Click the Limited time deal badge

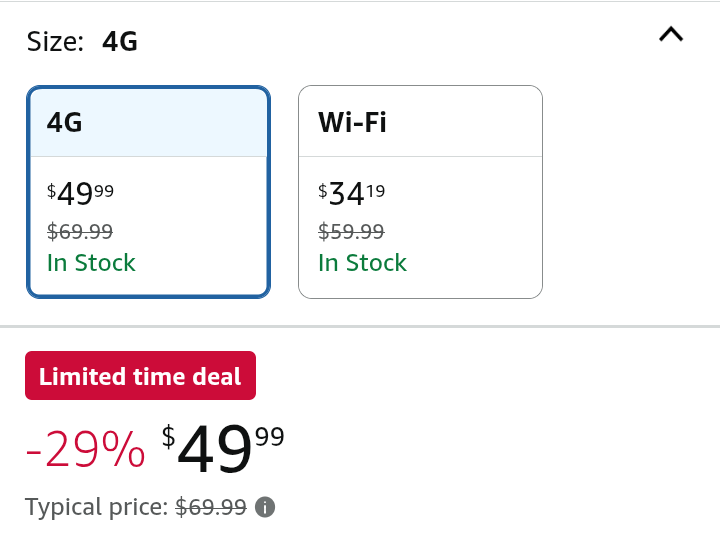click(140, 376)
